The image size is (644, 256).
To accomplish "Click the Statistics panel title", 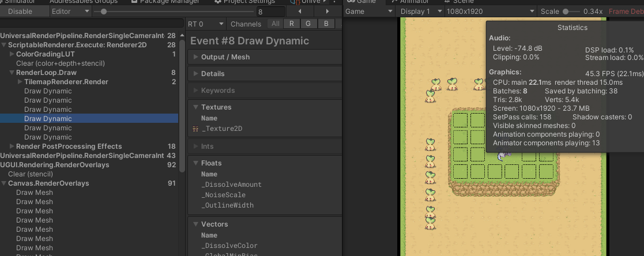I will coord(573,28).
